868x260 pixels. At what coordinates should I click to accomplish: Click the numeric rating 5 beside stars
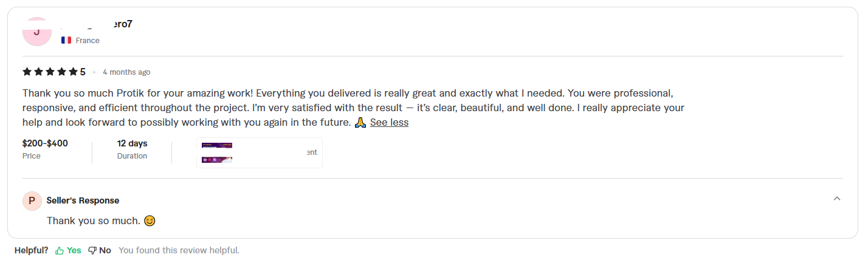(x=83, y=72)
